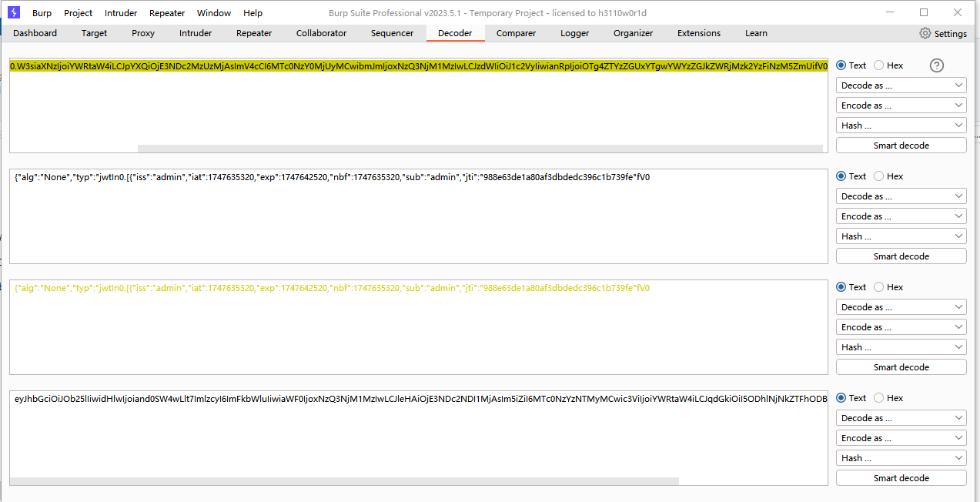The height and width of the screenshot is (502, 980).
Task: Switch to the Extensions tab
Action: tap(699, 33)
